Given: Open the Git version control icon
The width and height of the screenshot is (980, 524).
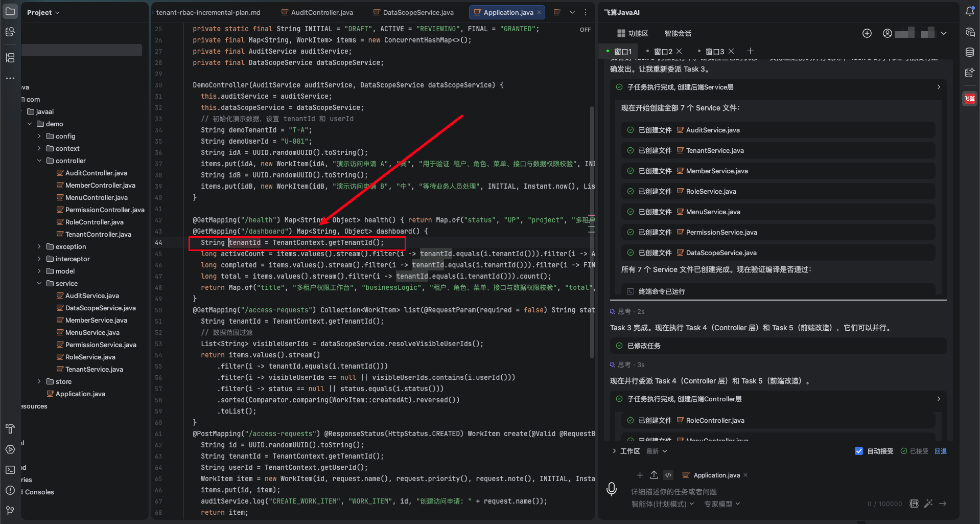Looking at the screenshot, I should point(10,510).
